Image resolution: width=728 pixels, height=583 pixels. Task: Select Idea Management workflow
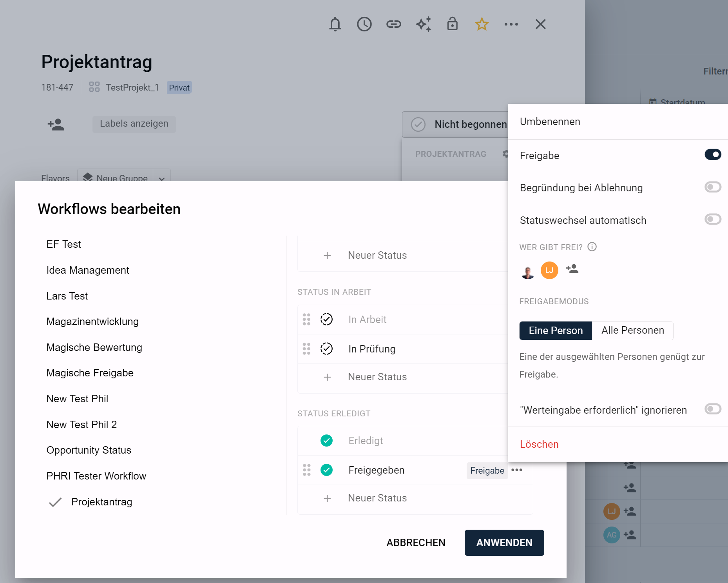pos(88,270)
